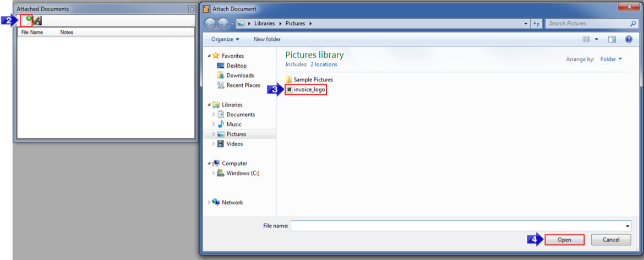Select the Windows (C:) drive
The image size is (644, 260).
coord(243,173)
